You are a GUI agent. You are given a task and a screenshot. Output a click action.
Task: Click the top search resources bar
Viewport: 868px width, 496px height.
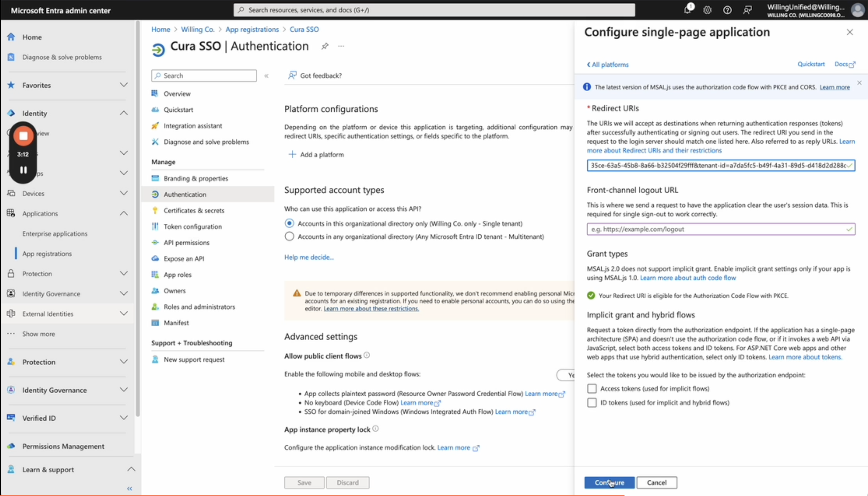point(434,10)
